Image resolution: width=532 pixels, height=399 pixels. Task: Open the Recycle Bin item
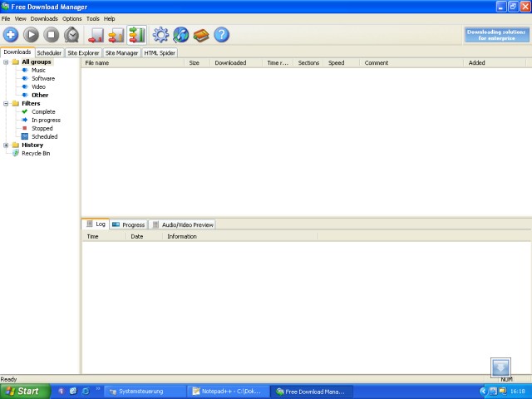(x=36, y=153)
